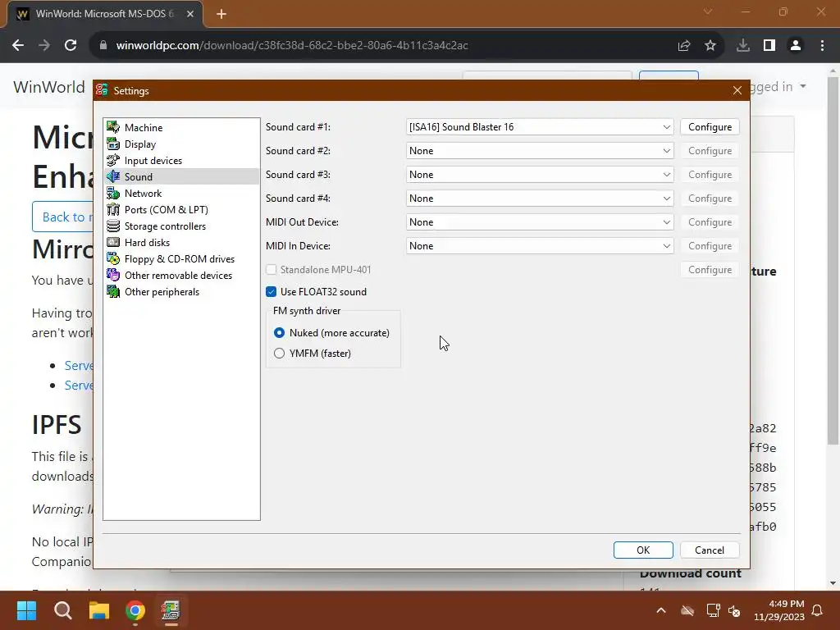Close the Settings dialog window
Screen dimensions: 840x630
[737, 90]
